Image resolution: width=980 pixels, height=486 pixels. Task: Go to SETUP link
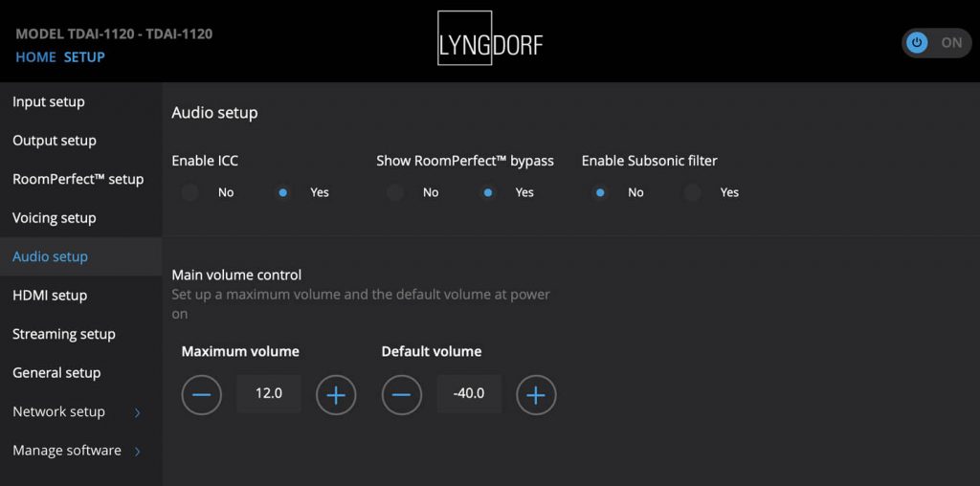pos(84,56)
